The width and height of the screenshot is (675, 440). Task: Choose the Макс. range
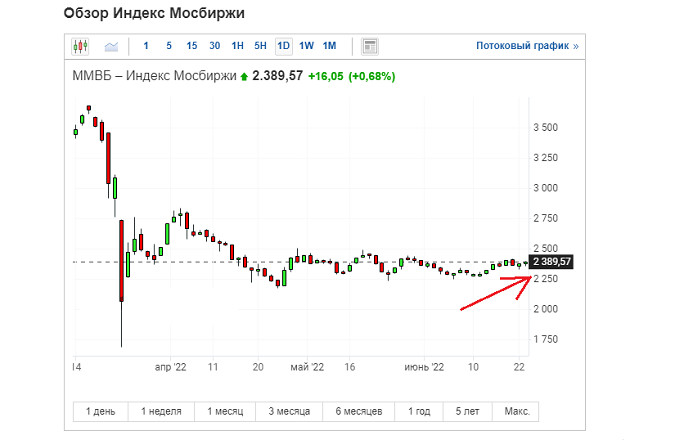point(517,412)
